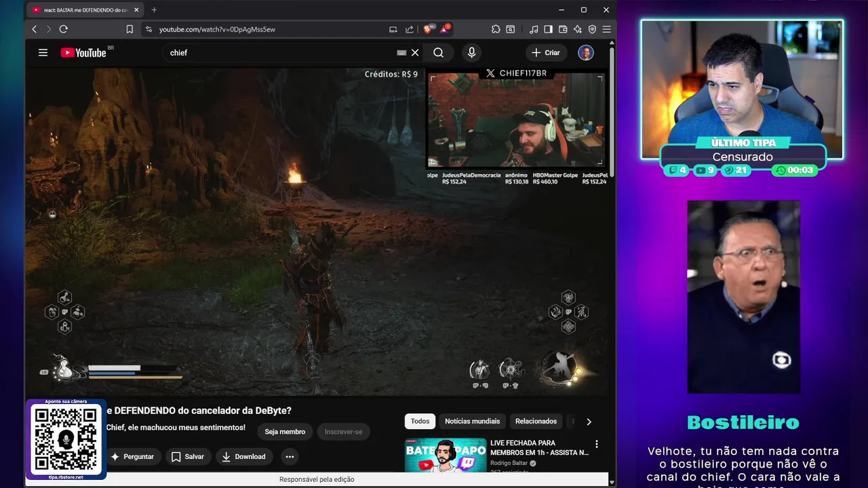
Task: Open Brave VPN shield icon
Action: pyautogui.click(x=592, y=29)
